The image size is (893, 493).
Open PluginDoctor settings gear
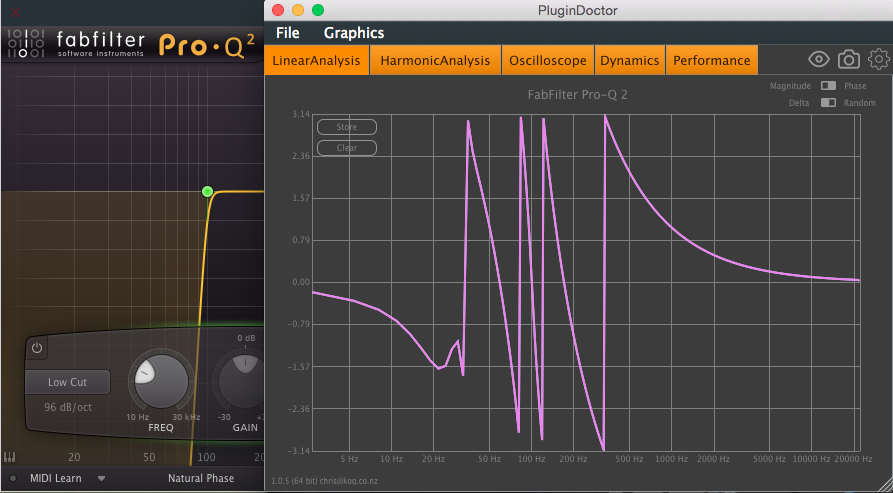[x=879, y=59]
